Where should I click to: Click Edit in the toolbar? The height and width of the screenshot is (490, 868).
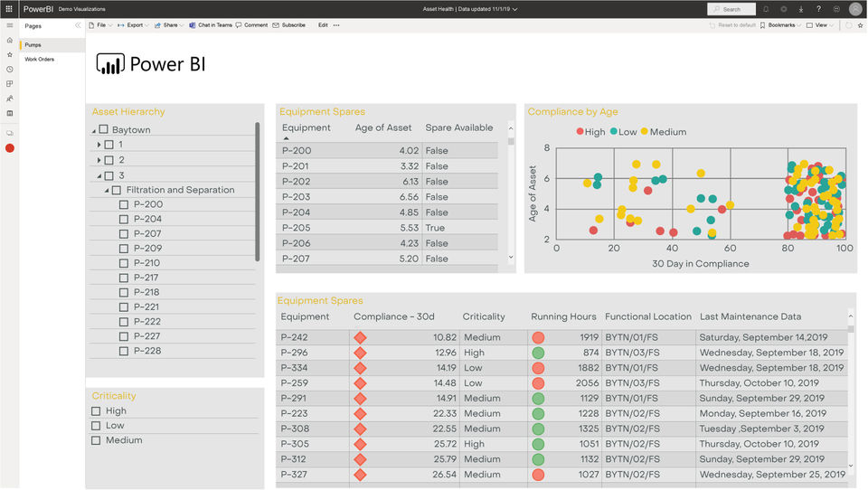(x=323, y=25)
